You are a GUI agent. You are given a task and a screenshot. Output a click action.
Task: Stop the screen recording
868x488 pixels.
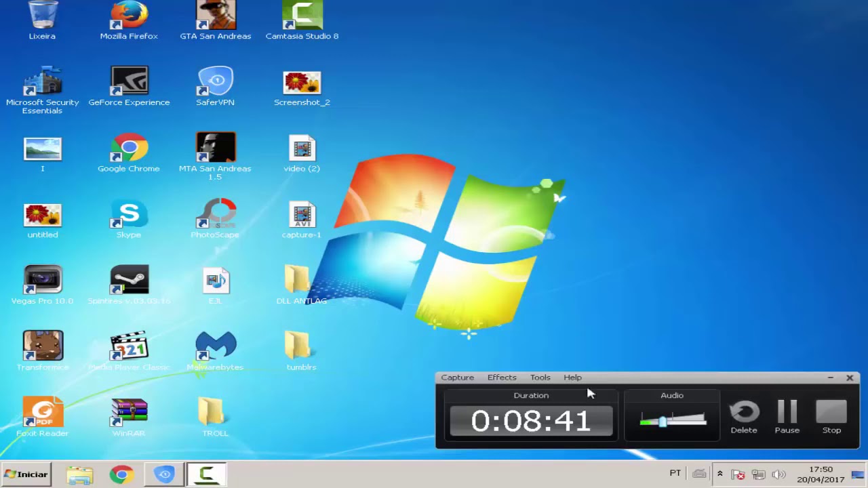pos(831,417)
